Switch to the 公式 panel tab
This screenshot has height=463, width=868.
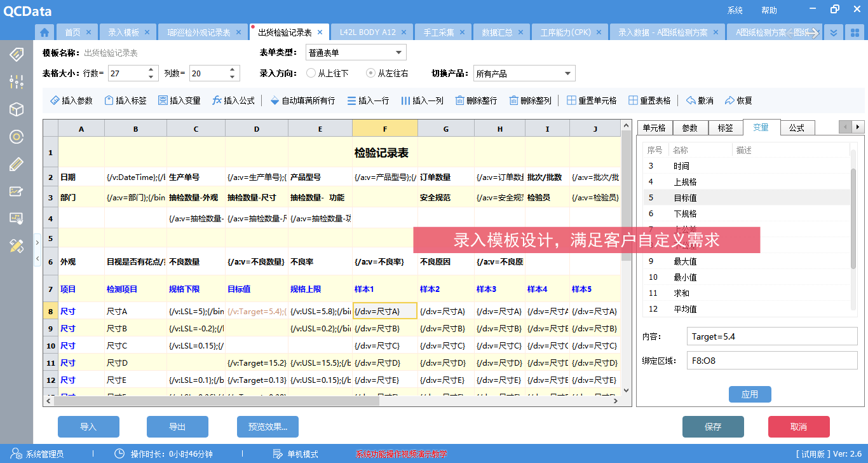(x=797, y=128)
